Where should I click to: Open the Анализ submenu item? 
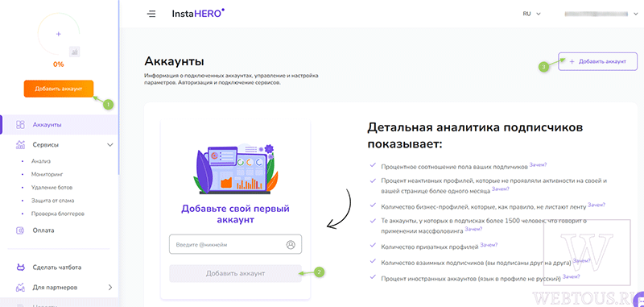point(41,161)
